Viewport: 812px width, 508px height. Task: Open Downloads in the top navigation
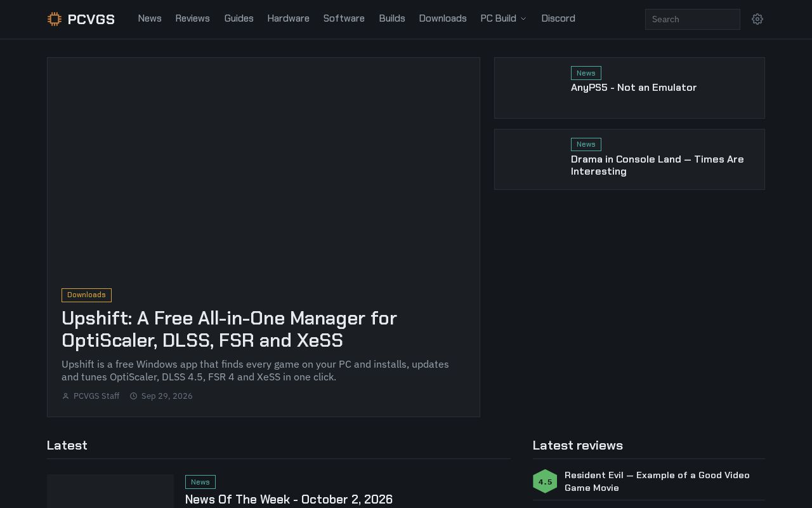coord(443,18)
